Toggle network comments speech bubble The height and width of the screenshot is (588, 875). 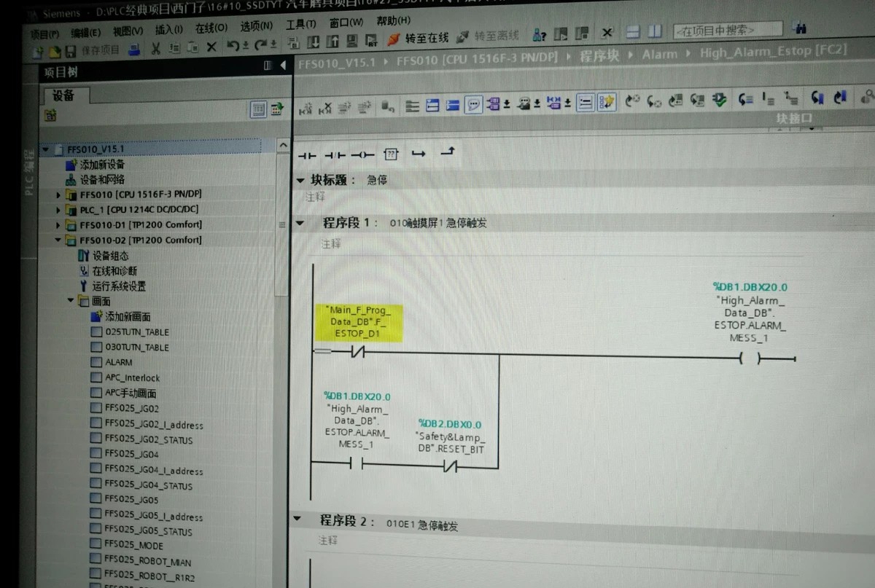pyautogui.click(x=474, y=104)
